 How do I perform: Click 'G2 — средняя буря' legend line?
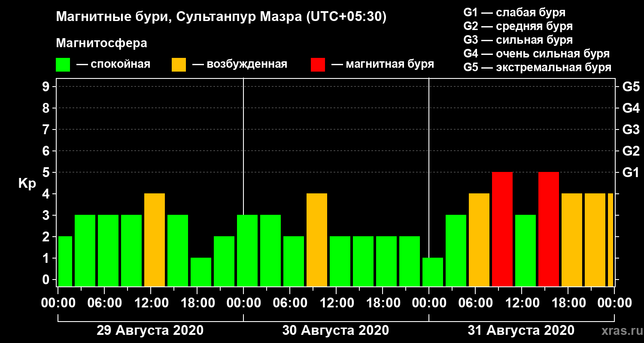point(518,26)
